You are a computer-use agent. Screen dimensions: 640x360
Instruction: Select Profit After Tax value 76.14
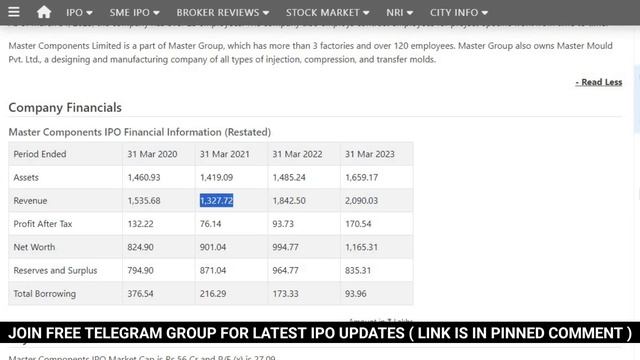click(x=211, y=224)
